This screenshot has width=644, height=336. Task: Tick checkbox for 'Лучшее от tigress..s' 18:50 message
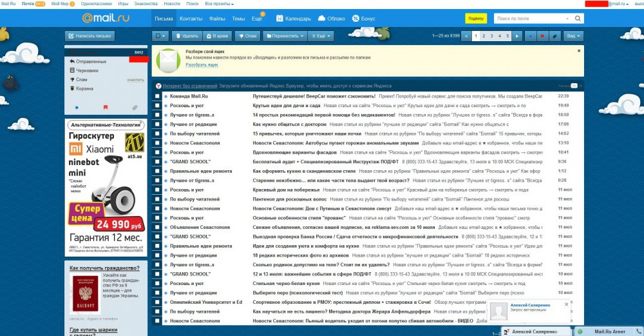pos(157,115)
